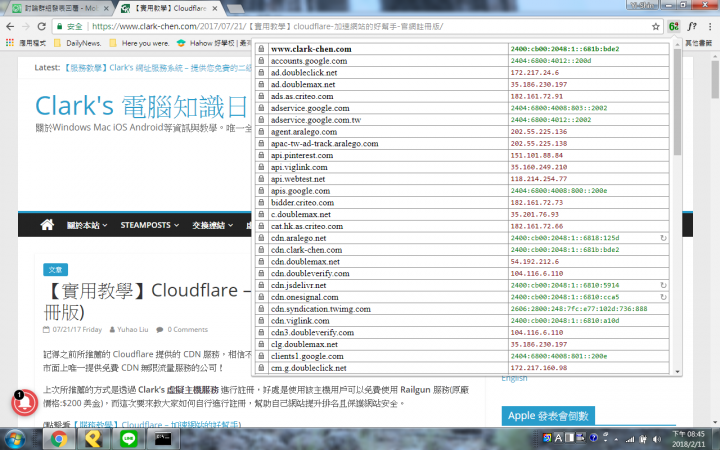
Task: Open Chrome's three-dot menu
Action: pyautogui.click(x=710, y=27)
